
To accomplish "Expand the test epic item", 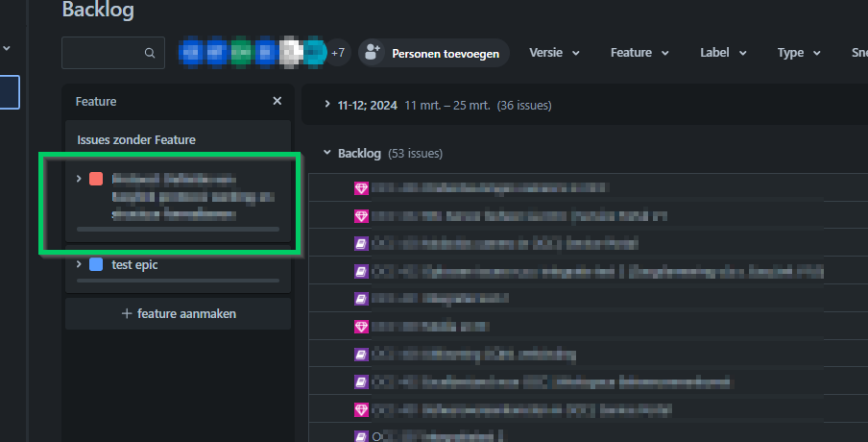I will tap(79, 264).
